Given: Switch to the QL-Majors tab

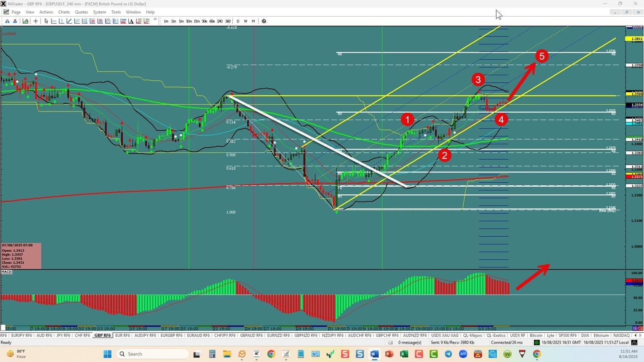Looking at the screenshot, I should [x=472, y=335].
